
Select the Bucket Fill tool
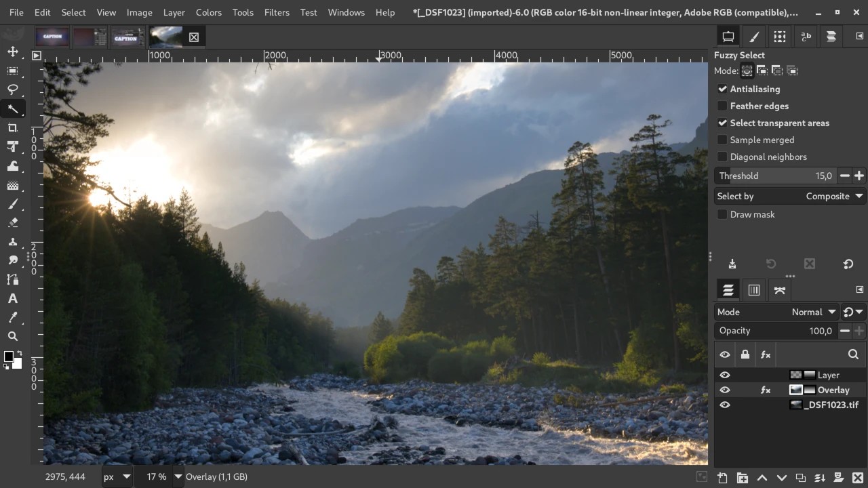click(12, 184)
